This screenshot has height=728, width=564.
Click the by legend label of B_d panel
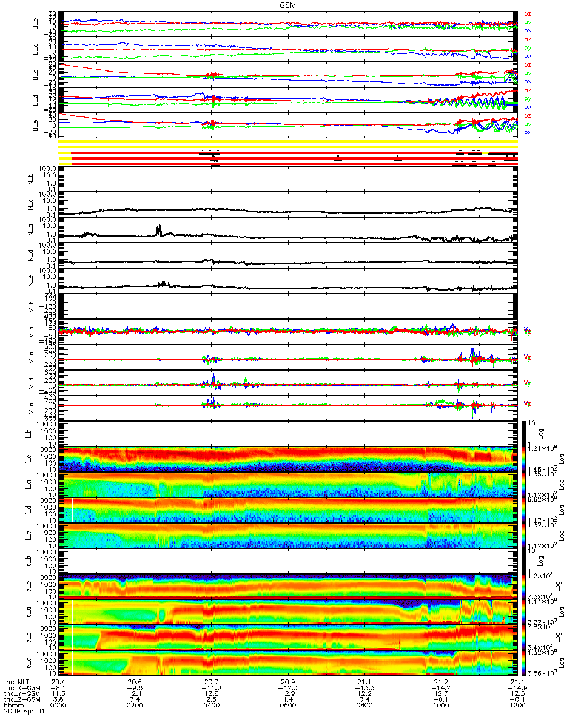(528, 98)
